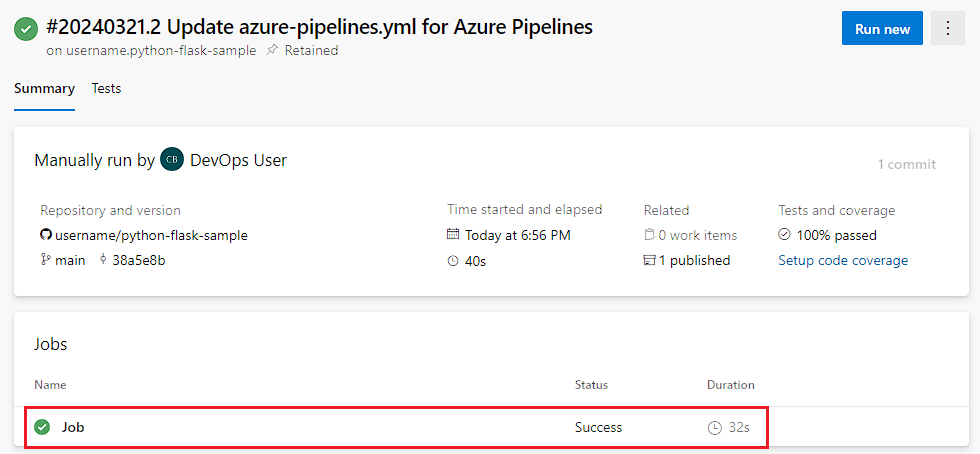Open the 1 published artifact link

click(694, 261)
